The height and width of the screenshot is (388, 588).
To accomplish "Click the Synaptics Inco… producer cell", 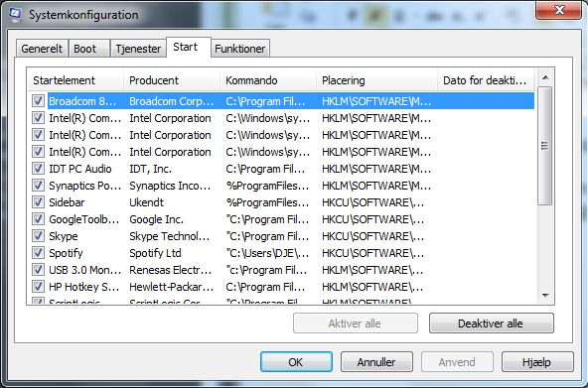I will (170, 186).
